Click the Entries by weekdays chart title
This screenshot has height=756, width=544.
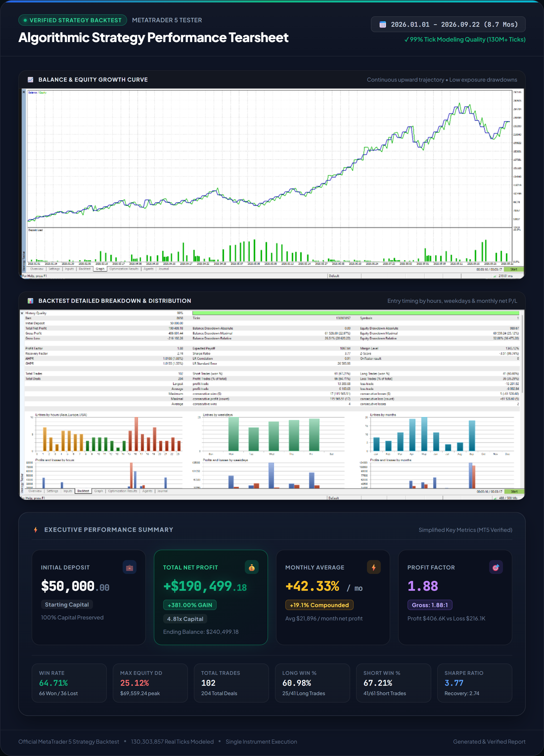(x=218, y=415)
